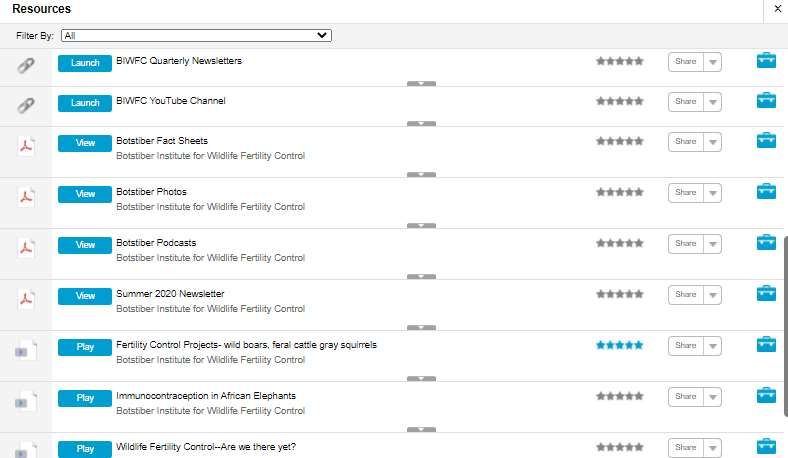
Task: Click the Botstiber Photos title text
Action: tap(151, 192)
